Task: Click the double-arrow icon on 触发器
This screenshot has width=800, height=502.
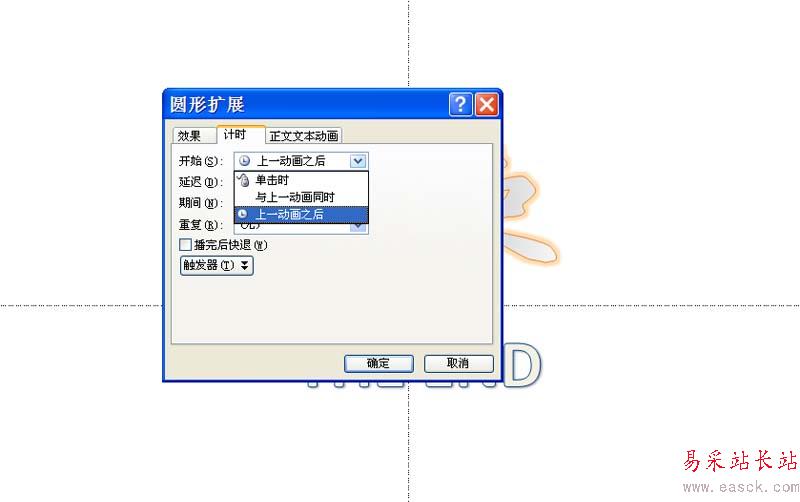Action: [244, 265]
